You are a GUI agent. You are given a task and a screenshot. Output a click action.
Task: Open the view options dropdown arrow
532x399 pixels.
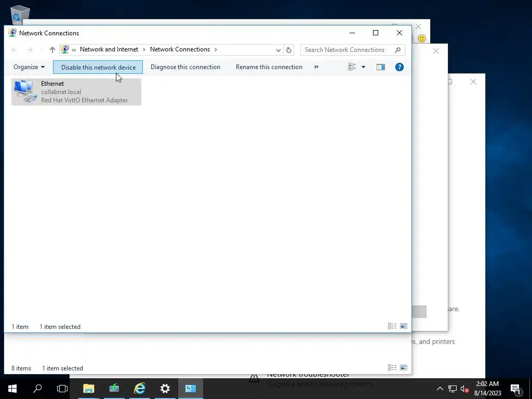tap(363, 67)
